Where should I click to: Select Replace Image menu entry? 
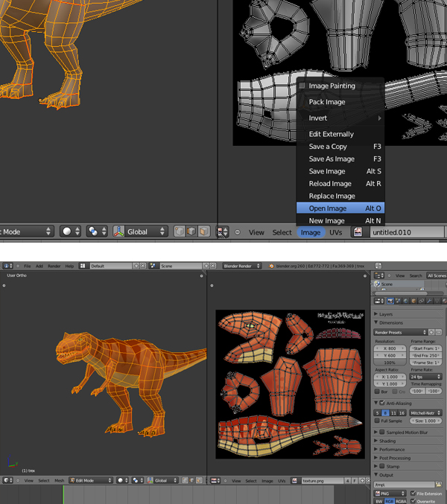(340, 196)
